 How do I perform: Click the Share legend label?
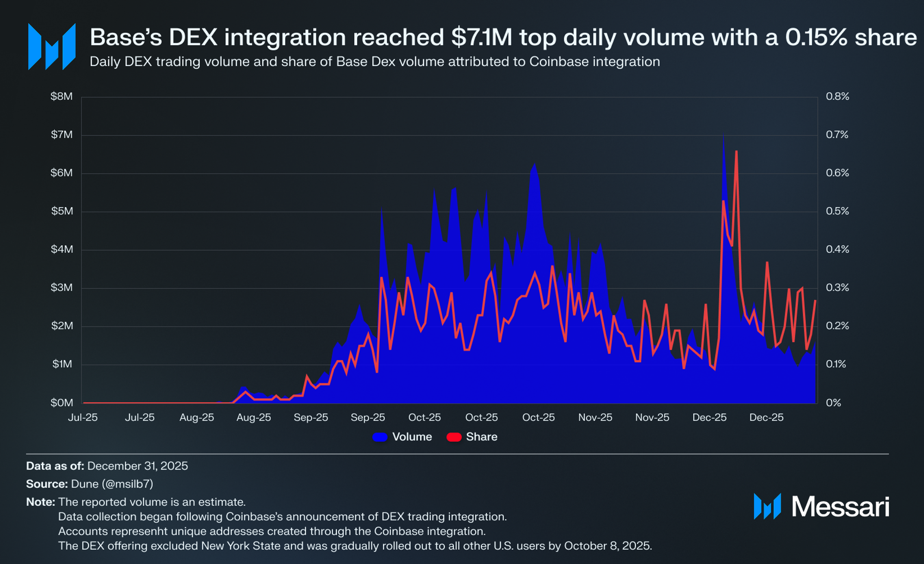point(481,437)
